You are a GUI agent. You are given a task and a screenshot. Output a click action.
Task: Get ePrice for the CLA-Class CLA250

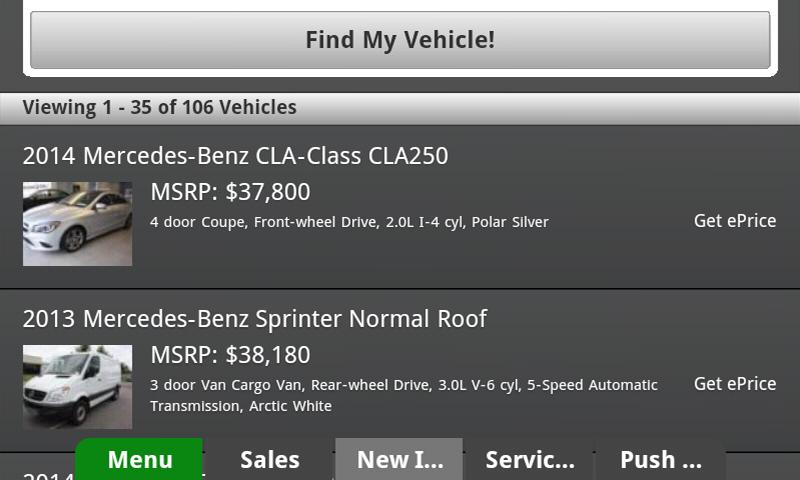pyautogui.click(x=734, y=221)
